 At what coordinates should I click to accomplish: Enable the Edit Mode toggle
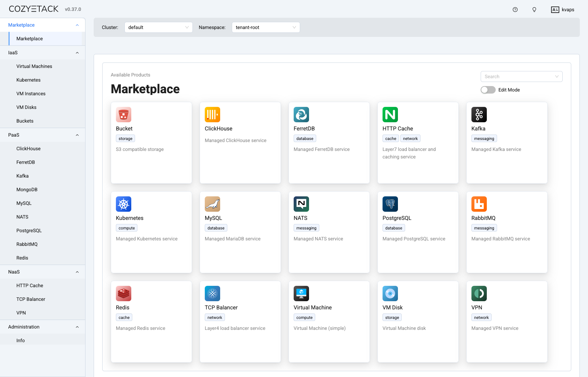click(x=488, y=90)
